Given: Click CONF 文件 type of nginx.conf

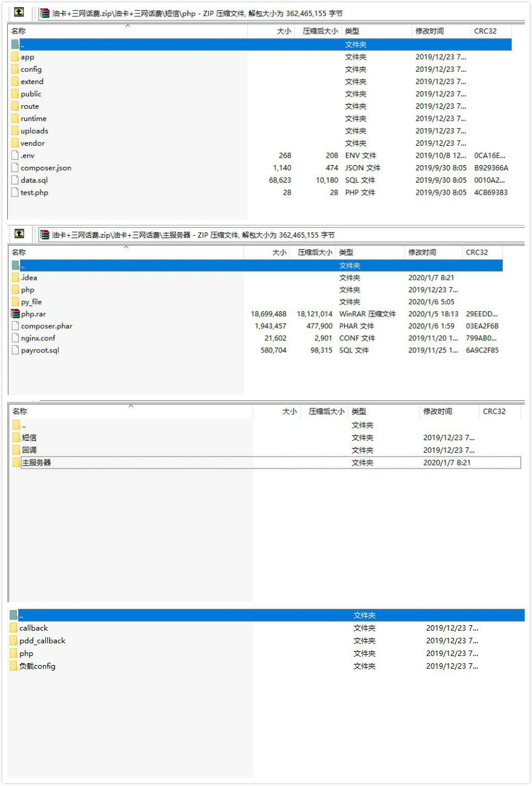Looking at the screenshot, I should (x=357, y=338).
